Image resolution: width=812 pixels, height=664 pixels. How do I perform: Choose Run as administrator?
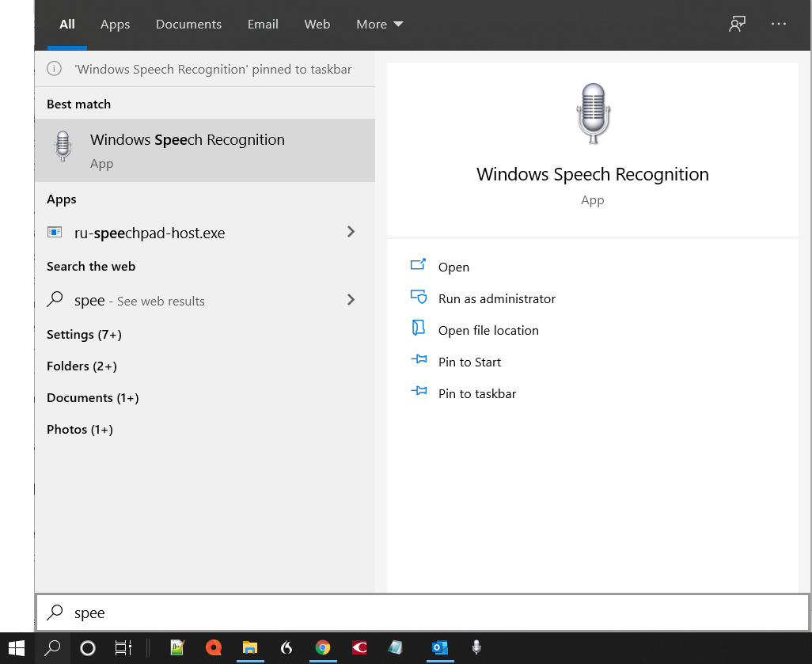coord(497,299)
